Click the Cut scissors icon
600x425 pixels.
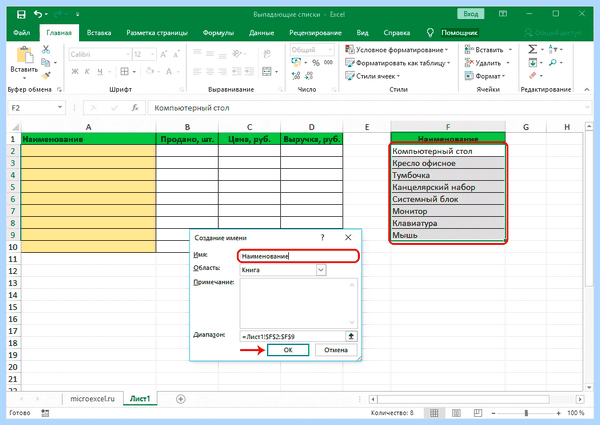pos(46,49)
